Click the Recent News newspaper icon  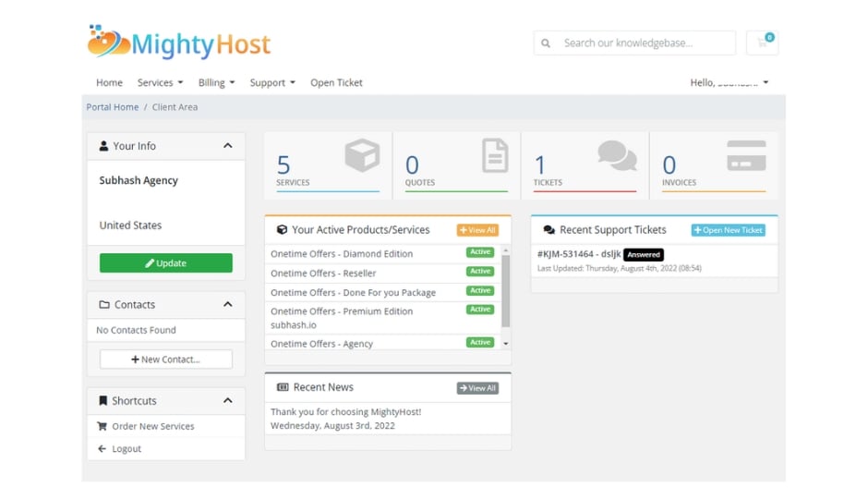[x=283, y=387]
